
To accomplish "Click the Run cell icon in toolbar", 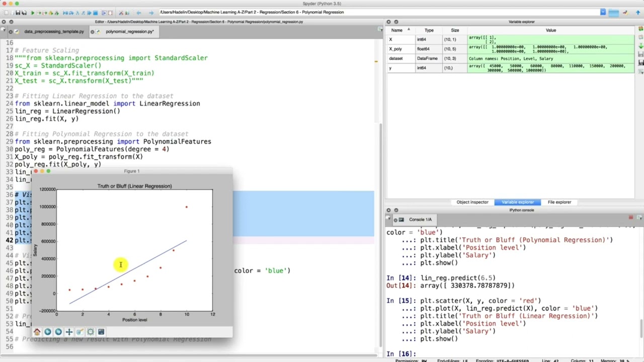I will point(39,13).
